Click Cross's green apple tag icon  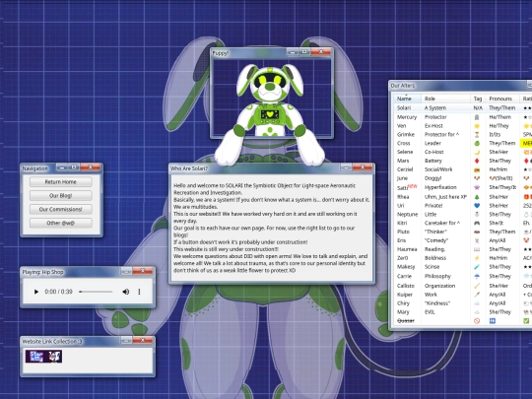point(477,144)
